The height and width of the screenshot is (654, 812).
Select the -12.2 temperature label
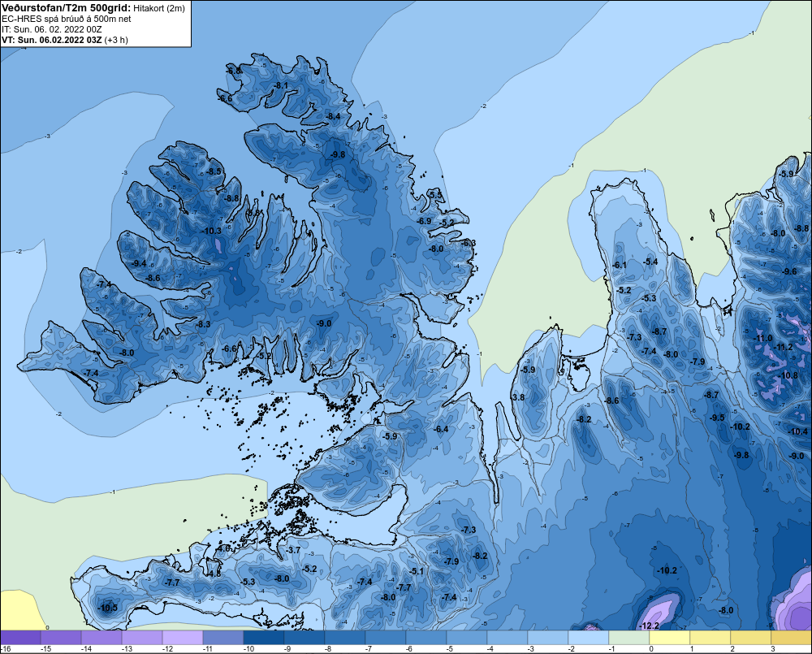(649, 626)
